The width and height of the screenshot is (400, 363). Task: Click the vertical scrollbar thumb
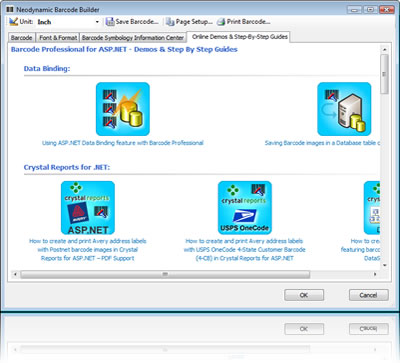[384, 74]
